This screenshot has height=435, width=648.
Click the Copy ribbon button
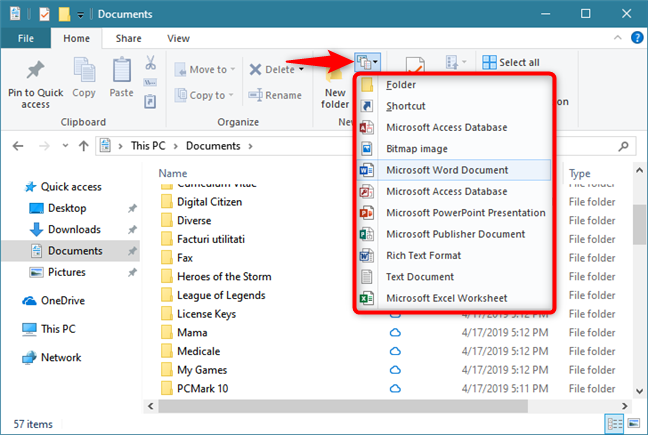(x=84, y=77)
